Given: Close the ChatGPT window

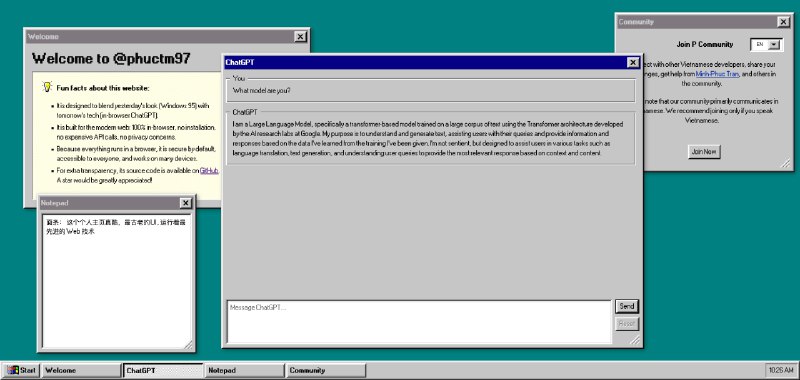Looking at the screenshot, I should [x=633, y=62].
